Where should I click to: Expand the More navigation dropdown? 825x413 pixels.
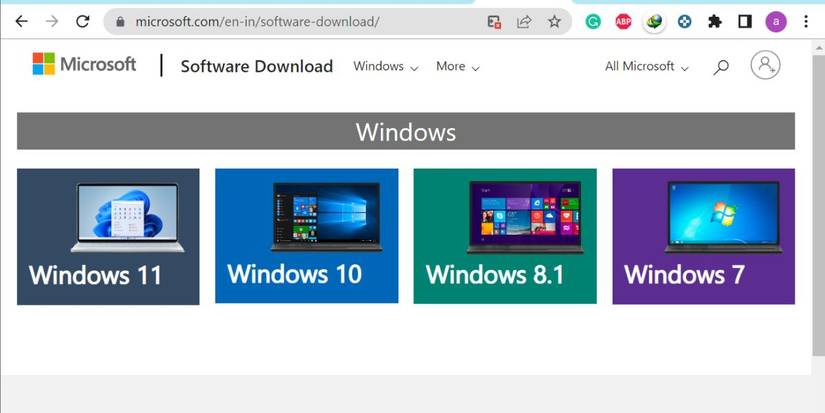(x=458, y=67)
